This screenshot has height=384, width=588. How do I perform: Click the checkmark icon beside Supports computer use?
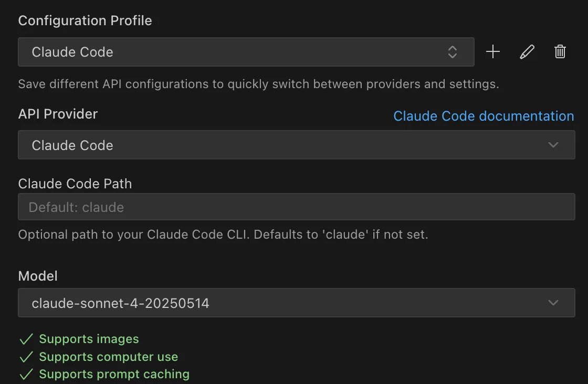pos(26,357)
